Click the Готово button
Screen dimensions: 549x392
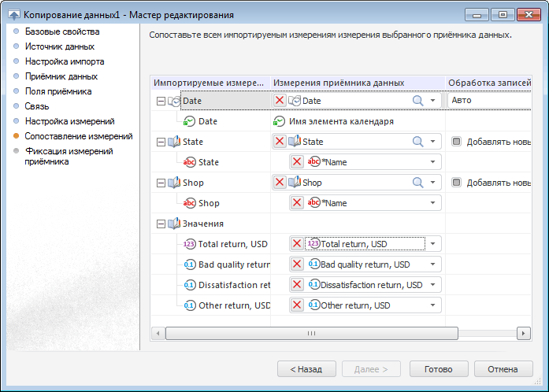(x=438, y=369)
